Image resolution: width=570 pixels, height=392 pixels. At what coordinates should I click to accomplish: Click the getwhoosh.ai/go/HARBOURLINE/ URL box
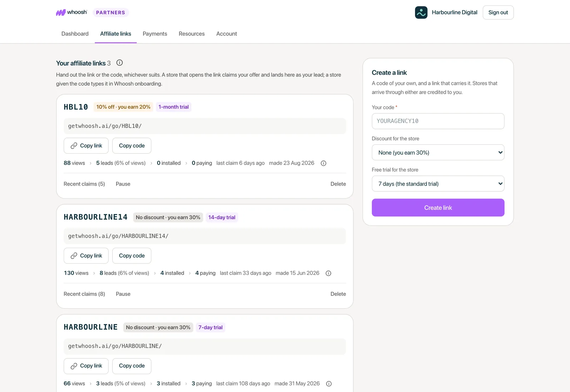205,346
